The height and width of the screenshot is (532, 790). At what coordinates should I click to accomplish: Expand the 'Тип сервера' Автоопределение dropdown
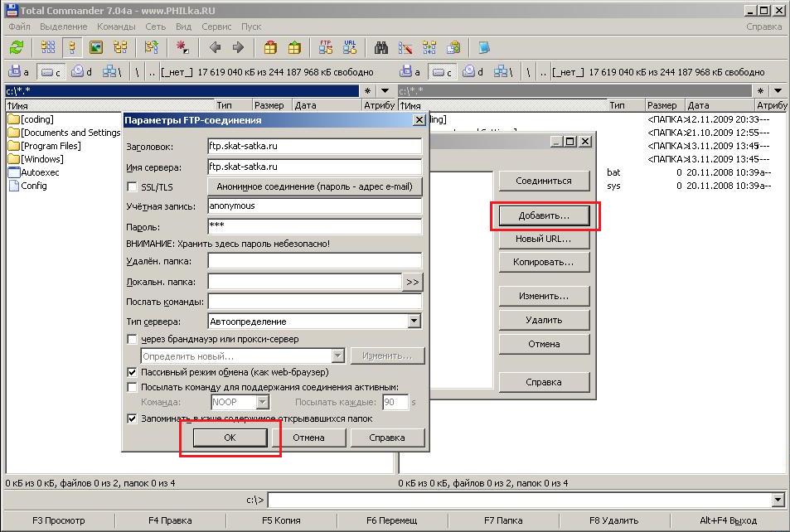[x=414, y=321]
